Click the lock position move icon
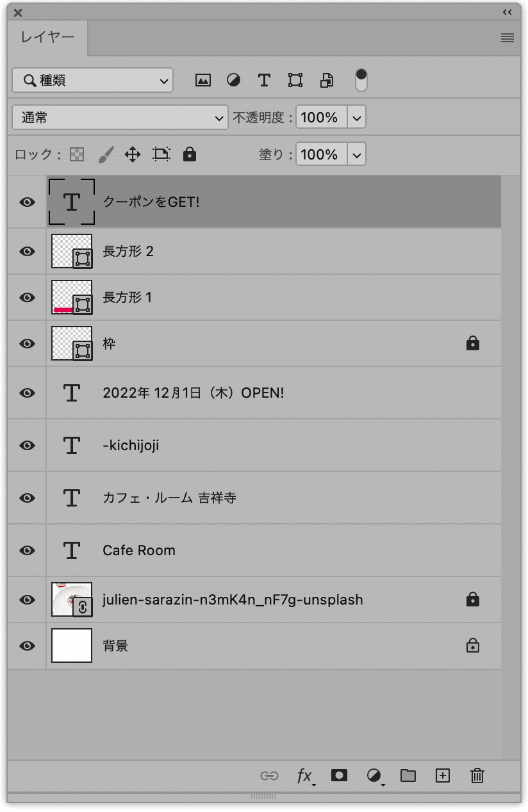The height and width of the screenshot is (812, 528). 133,154
